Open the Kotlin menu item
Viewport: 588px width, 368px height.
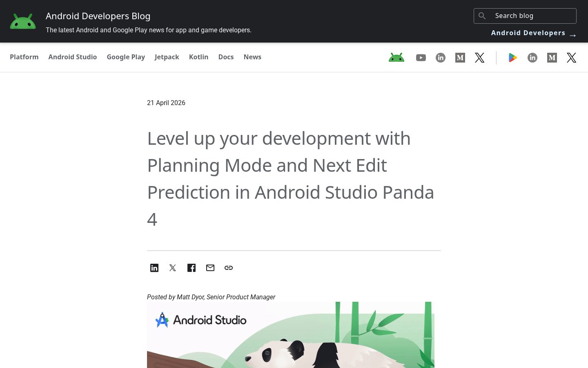[199, 57]
